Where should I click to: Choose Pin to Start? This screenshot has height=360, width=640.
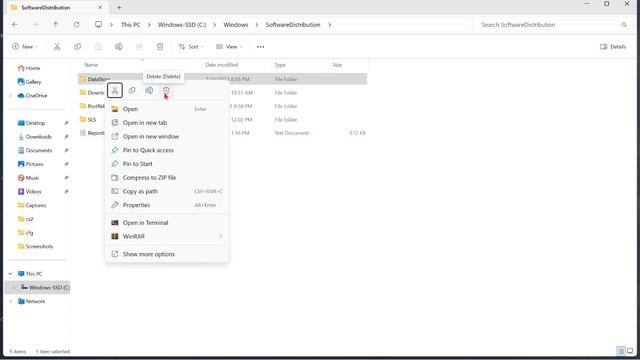(167, 164)
